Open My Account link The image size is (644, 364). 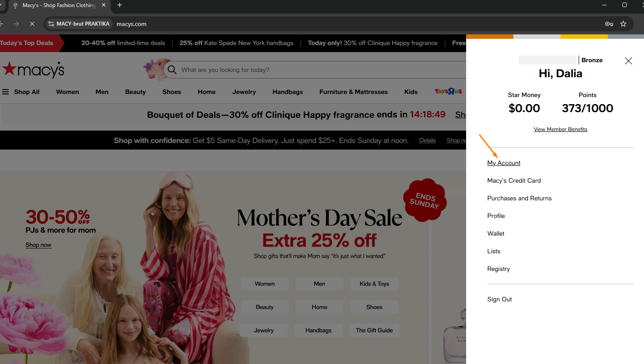click(504, 163)
